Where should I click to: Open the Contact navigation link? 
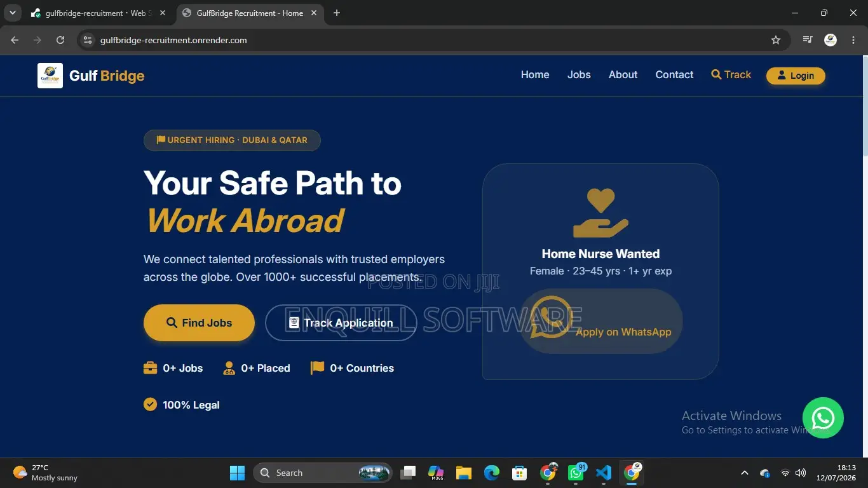pos(674,75)
